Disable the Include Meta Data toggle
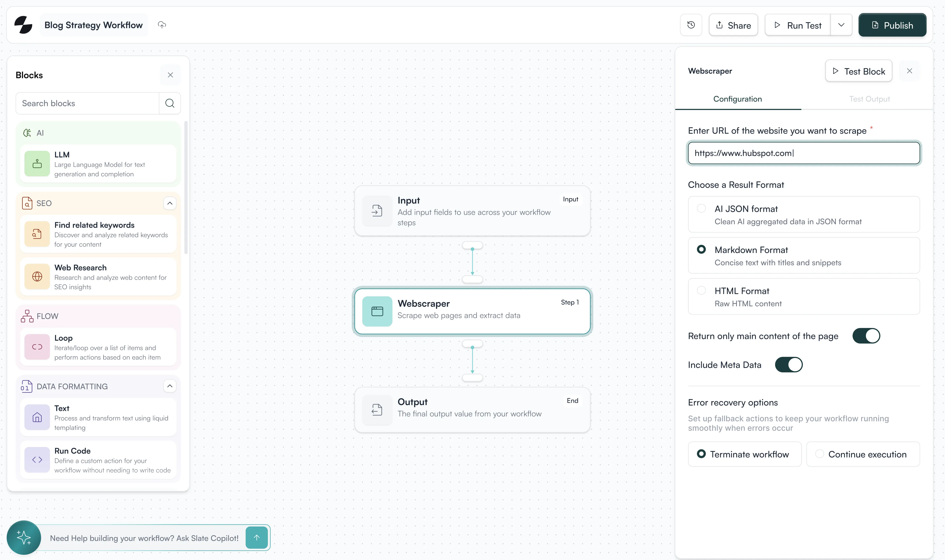This screenshot has width=945, height=560. coord(789,365)
